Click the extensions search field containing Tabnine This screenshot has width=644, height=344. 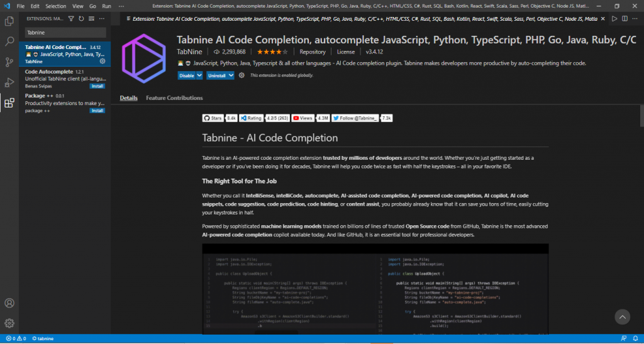click(x=65, y=33)
